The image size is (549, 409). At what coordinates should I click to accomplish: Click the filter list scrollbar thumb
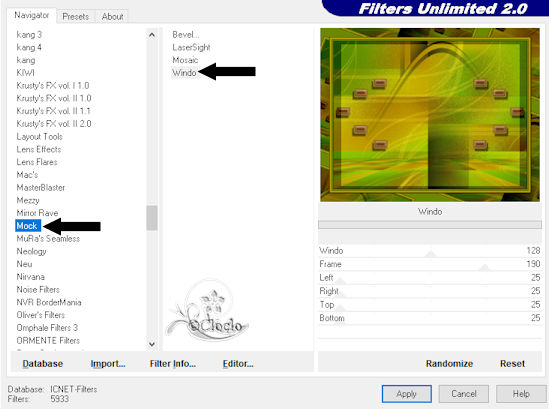(x=152, y=218)
